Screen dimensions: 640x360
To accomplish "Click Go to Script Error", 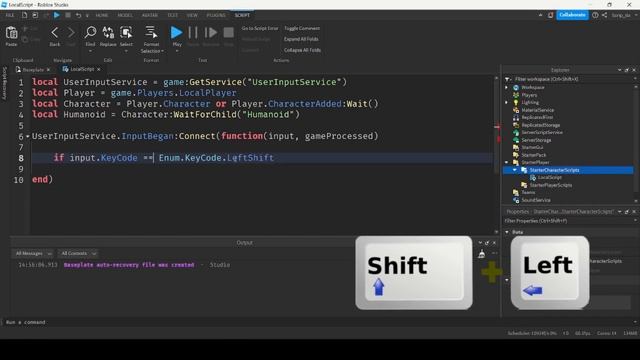I will coord(260,28).
